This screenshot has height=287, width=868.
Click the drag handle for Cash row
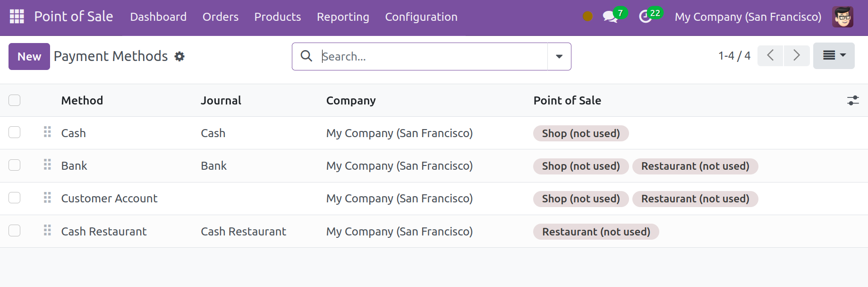47,132
